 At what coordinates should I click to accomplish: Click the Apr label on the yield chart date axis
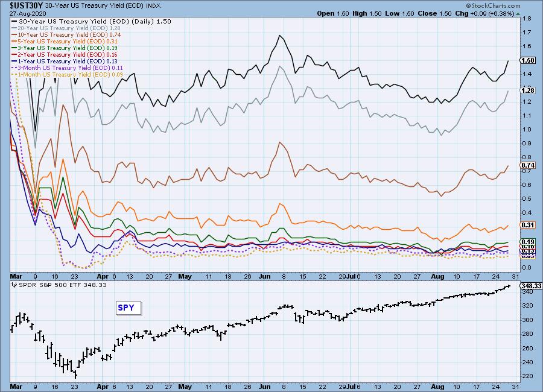pos(103,276)
